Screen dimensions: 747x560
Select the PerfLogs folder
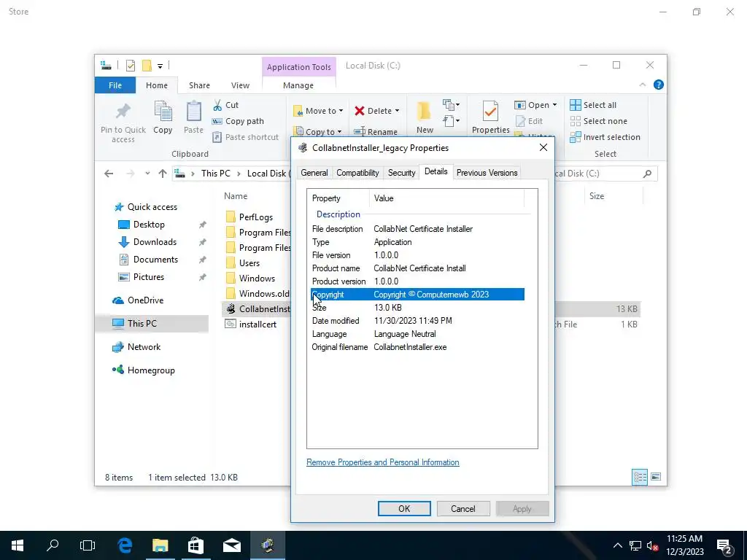point(256,217)
